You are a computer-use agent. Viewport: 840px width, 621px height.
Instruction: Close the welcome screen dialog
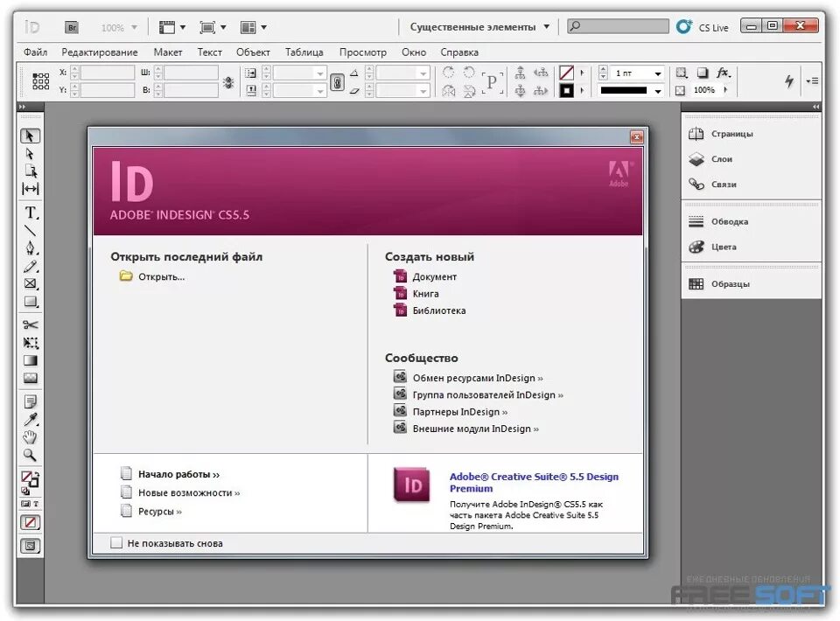coord(636,137)
